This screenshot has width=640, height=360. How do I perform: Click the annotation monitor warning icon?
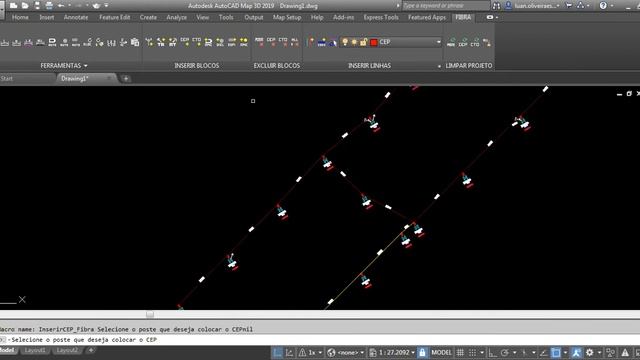625,352
